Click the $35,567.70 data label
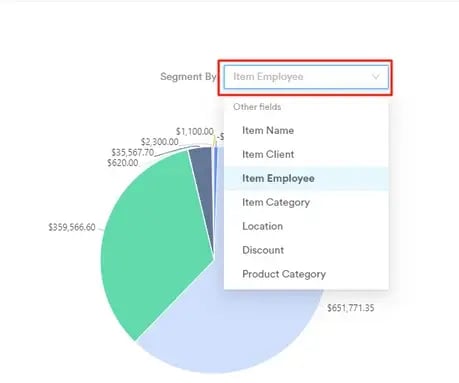The height and width of the screenshot is (383, 459). (133, 153)
